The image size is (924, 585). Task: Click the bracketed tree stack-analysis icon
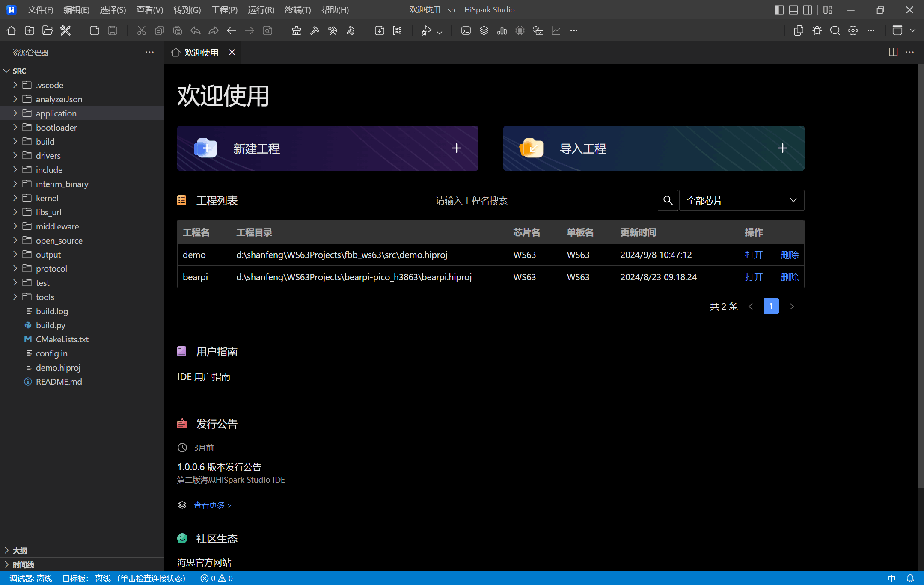pyautogui.click(x=398, y=30)
